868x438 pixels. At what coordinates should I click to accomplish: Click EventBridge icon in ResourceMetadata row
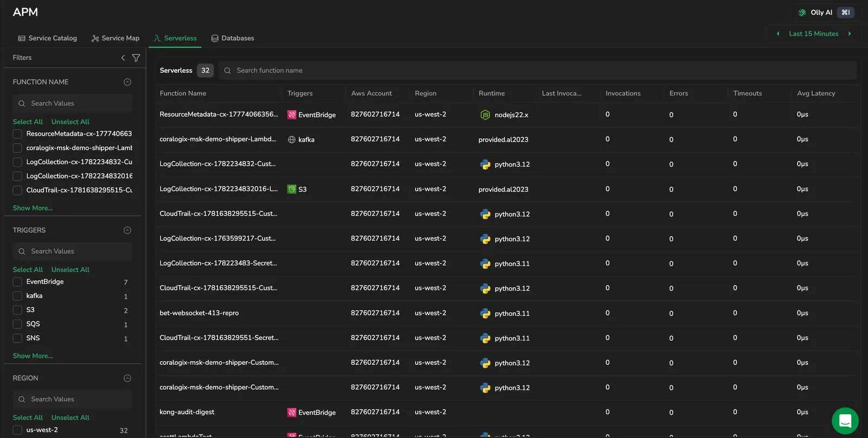[292, 115]
